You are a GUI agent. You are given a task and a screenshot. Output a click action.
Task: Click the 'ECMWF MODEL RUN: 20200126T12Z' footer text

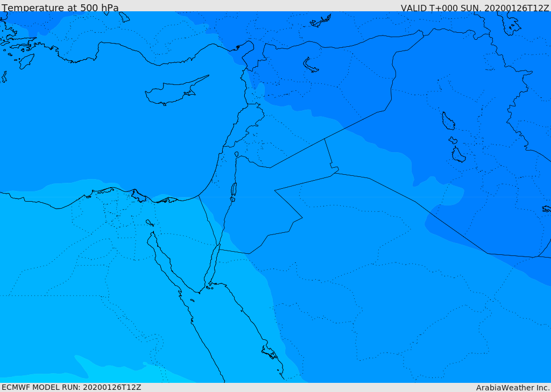pos(72,387)
